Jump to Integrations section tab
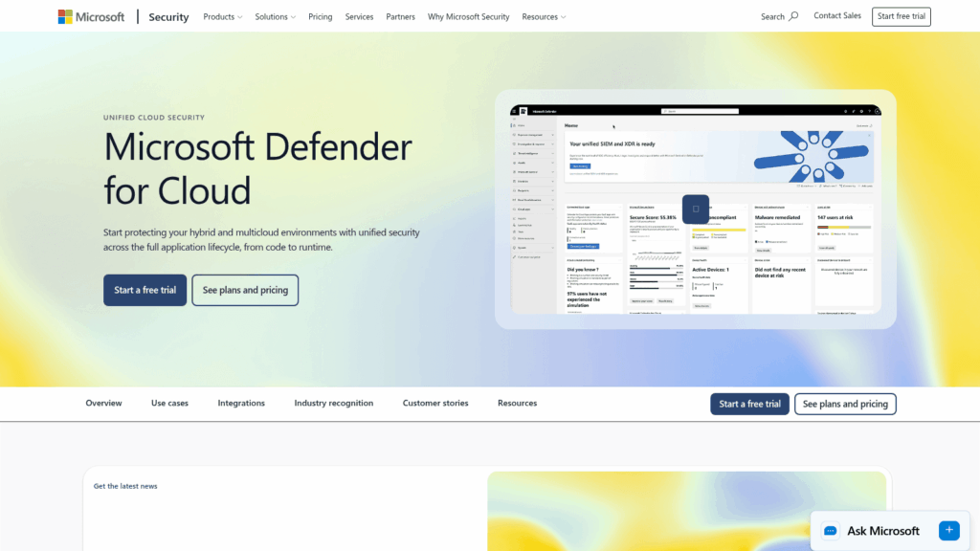 tap(241, 403)
